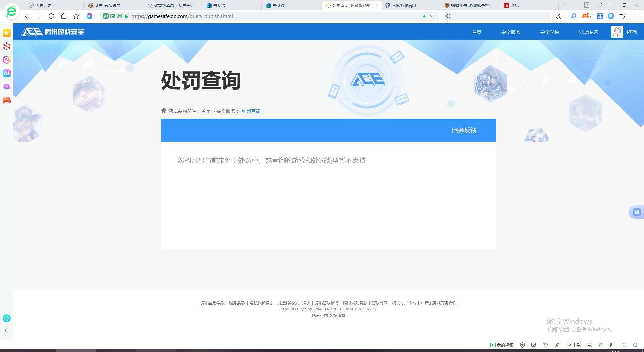This screenshot has height=352, width=644.
Task: Open the 安全服务 nav menu item
Action: (511, 32)
